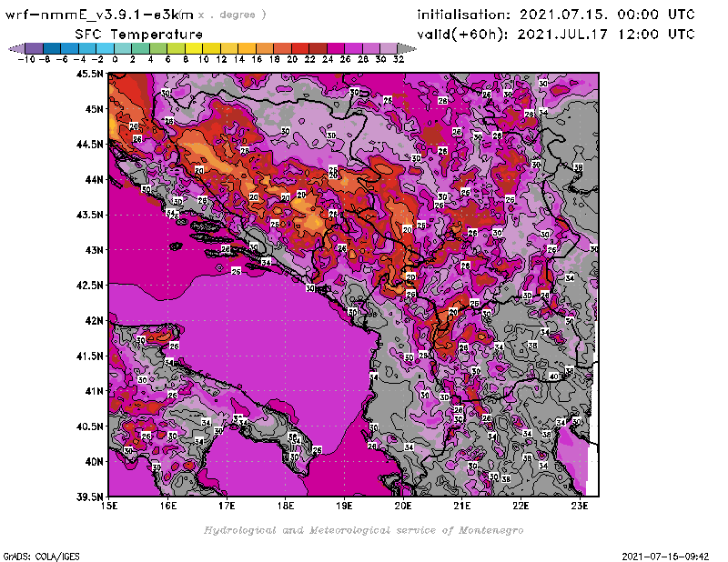Pick the teal legend swatch between 0 and 2
This screenshot has width=728, height=562.
(123, 48)
